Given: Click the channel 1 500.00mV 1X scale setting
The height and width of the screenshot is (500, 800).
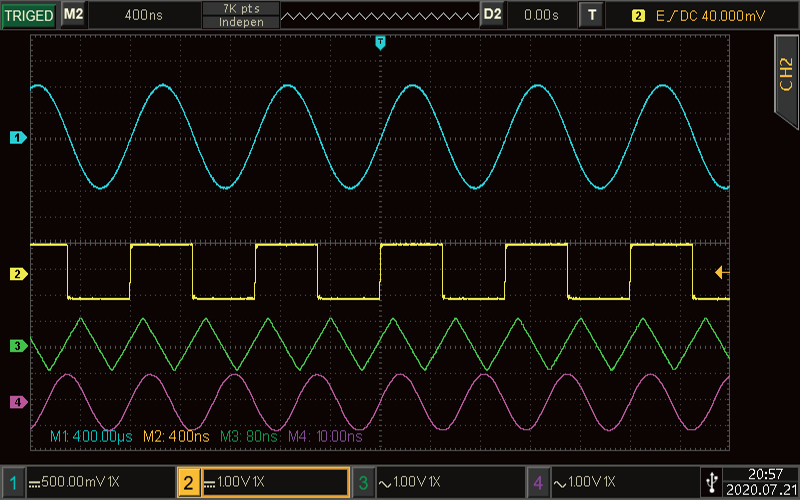Looking at the screenshot, I should click(x=101, y=482).
